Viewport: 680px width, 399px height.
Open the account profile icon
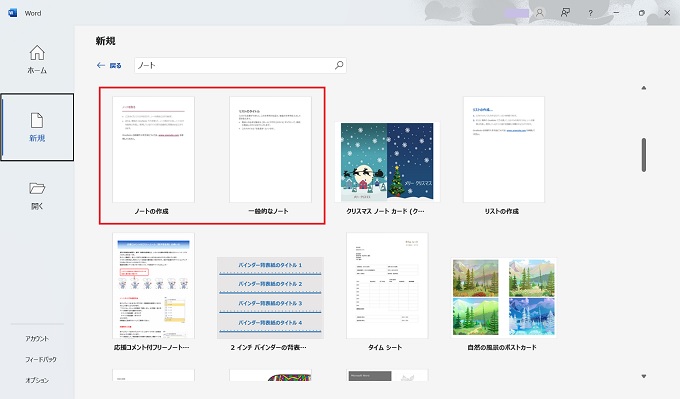tap(539, 13)
